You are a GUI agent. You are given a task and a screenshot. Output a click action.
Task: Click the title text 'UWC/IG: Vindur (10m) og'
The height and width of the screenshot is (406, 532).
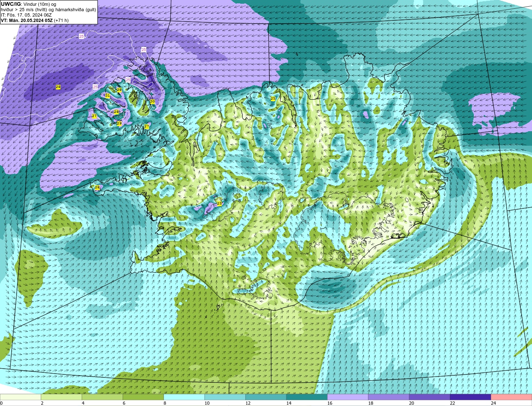pos(28,4)
